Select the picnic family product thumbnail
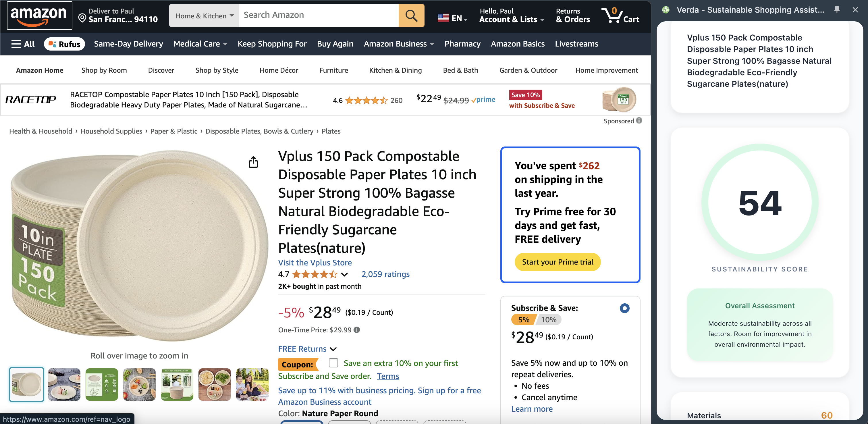This screenshot has height=424, width=868. 252,384
